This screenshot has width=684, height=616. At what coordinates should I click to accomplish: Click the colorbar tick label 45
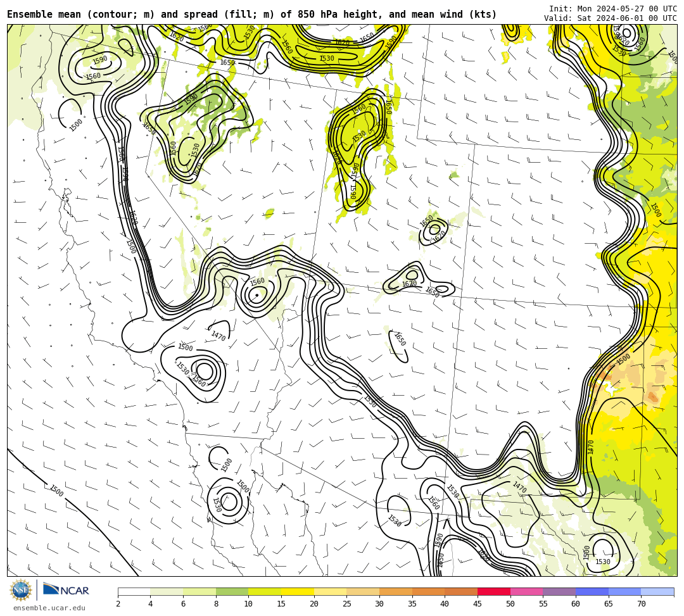click(478, 604)
